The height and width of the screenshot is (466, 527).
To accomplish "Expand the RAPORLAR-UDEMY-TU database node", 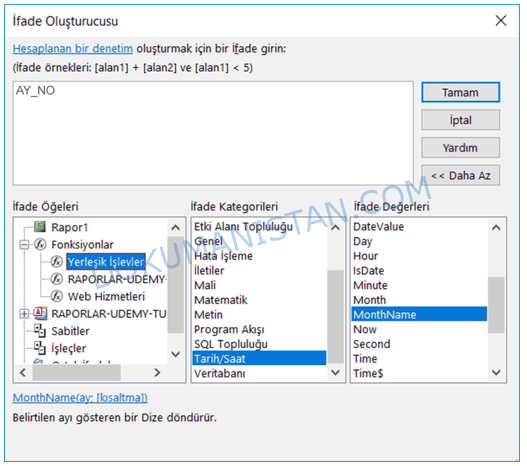I will coord(24,314).
